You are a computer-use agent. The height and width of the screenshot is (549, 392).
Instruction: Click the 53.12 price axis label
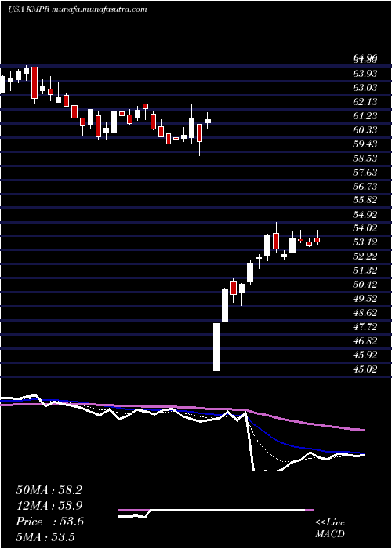pos(365,242)
